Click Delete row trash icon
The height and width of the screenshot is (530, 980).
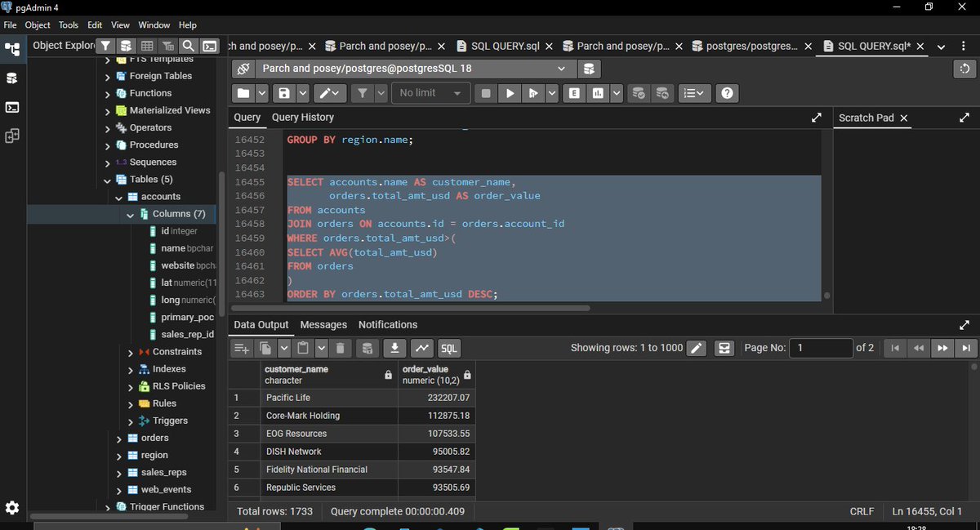pyautogui.click(x=341, y=348)
